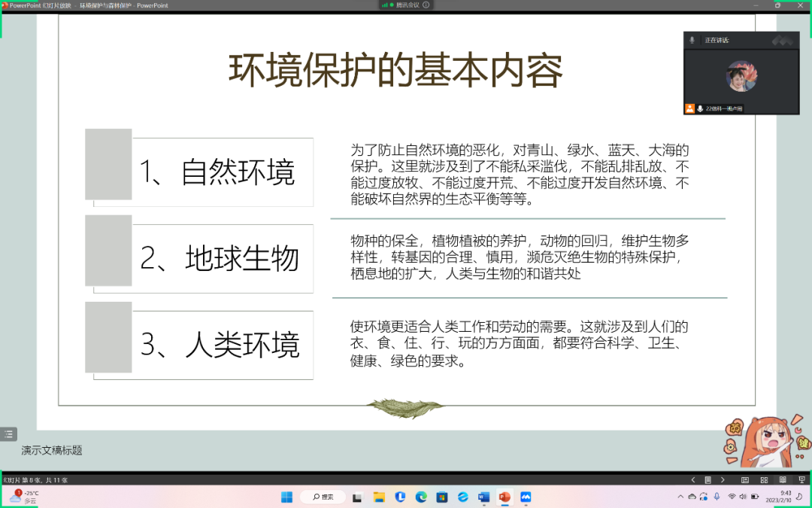Switch to Reading view in status bar

pyautogui.click(x=783, y=479)
